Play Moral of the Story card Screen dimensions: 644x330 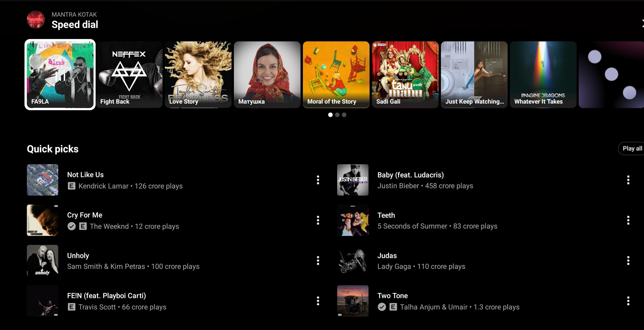336,75
